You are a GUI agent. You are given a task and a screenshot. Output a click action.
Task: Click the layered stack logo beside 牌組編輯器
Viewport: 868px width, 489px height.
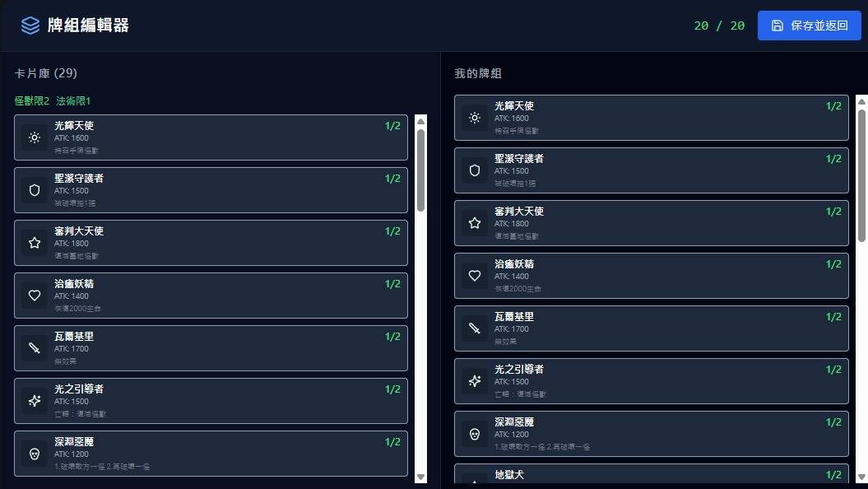click(x=30, y=26)
